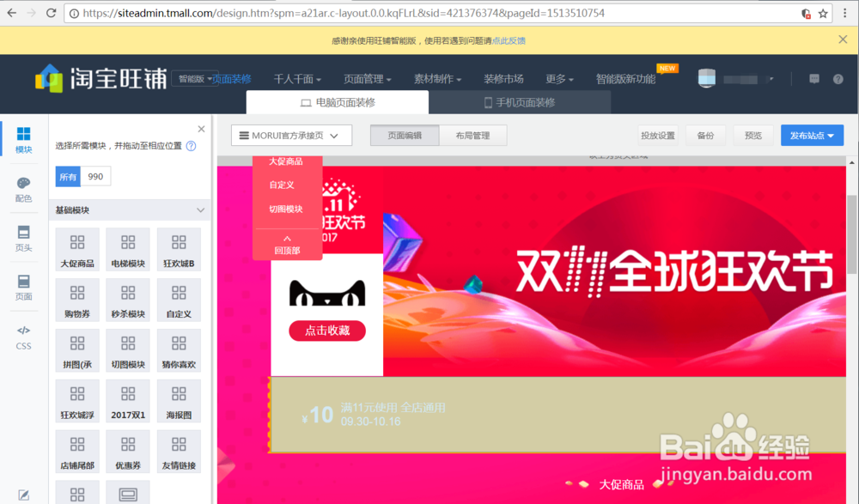Screen dimensions: 859x504
Task: Expand the 素材制作 menu
Action: (437, 79)
